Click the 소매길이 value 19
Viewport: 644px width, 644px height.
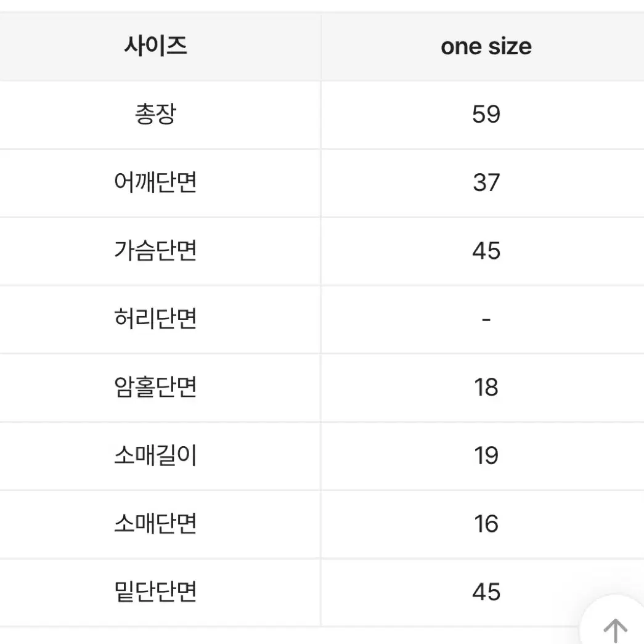coord(486,455)
